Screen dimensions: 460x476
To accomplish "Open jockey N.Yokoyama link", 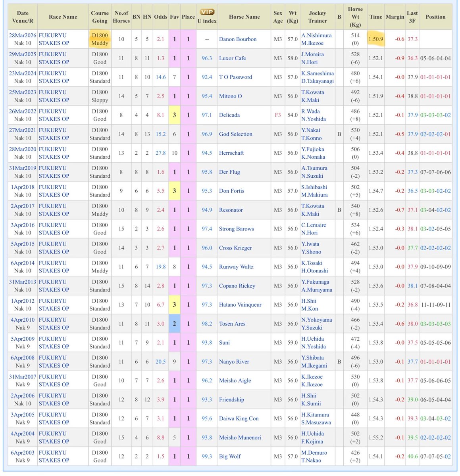I will [x=317, y=320].
